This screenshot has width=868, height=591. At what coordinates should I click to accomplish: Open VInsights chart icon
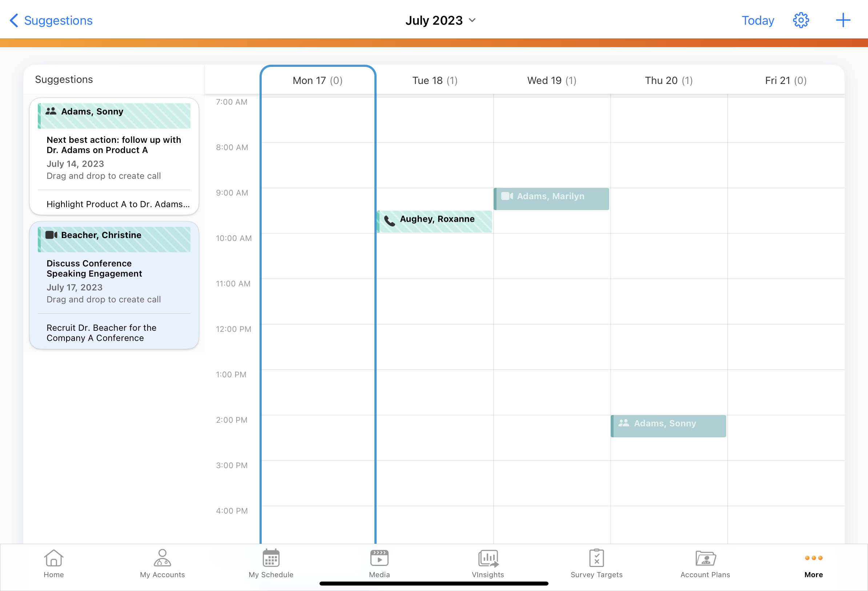pyautogui.click(x=488, y=558)
